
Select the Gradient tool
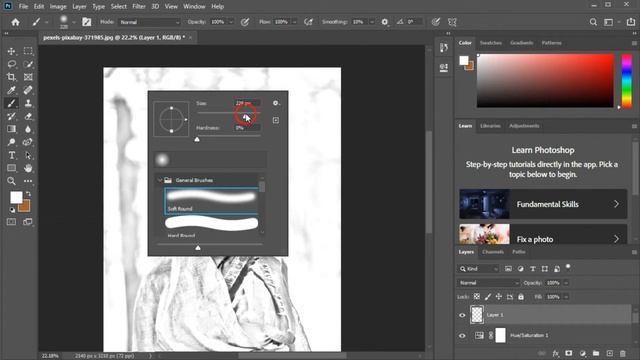[x=11, y=129]
